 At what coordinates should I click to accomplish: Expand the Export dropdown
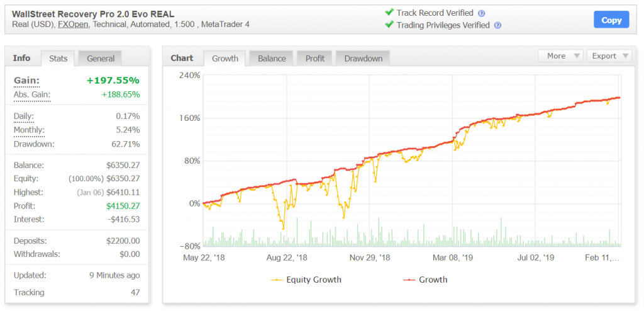click(609, 56)
